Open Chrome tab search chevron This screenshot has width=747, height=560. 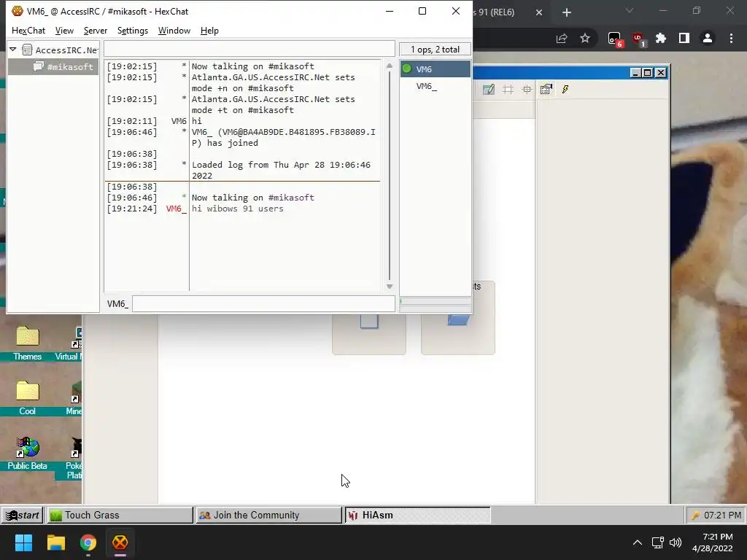[630, 10]
